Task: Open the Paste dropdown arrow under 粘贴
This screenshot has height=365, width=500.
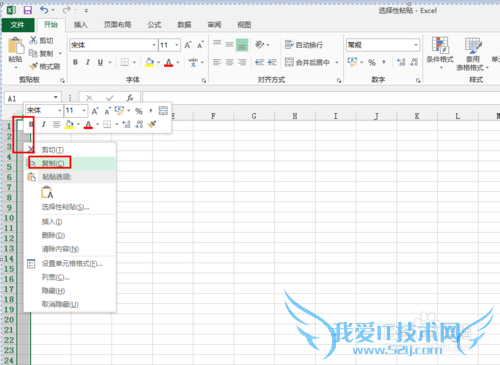Action: (x=16, y=67)
